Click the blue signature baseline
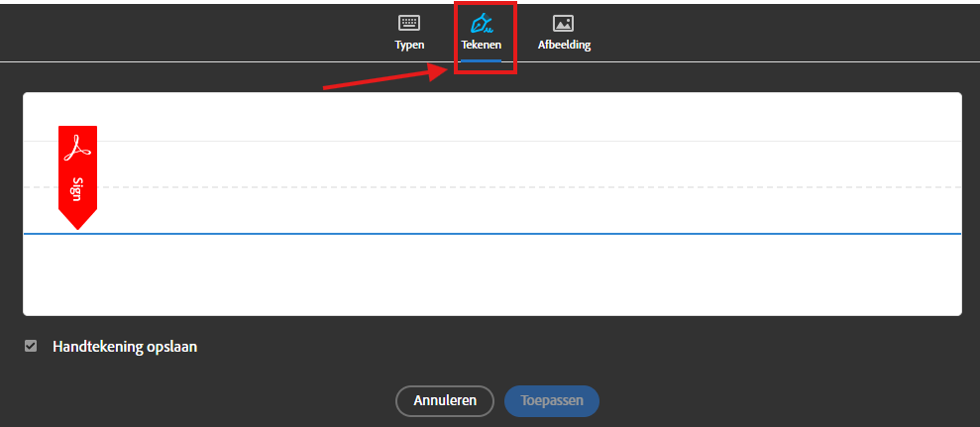The width and height of the screenshot is (980, 427). [491, 233]
